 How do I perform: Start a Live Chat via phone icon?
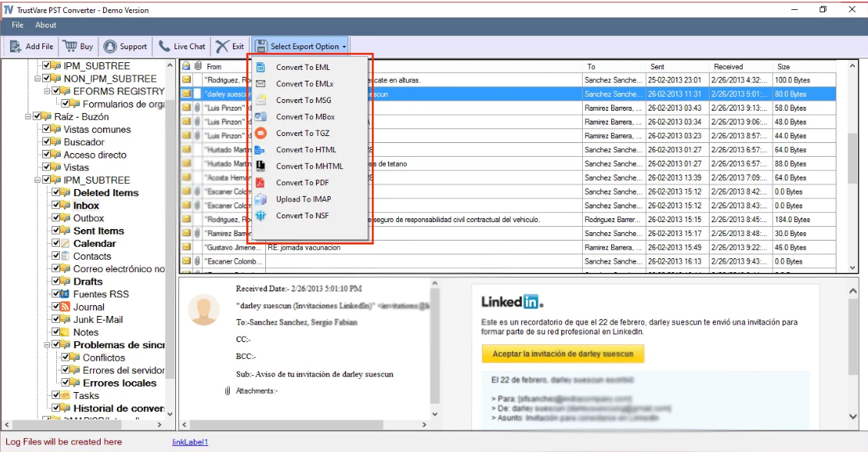165,46
